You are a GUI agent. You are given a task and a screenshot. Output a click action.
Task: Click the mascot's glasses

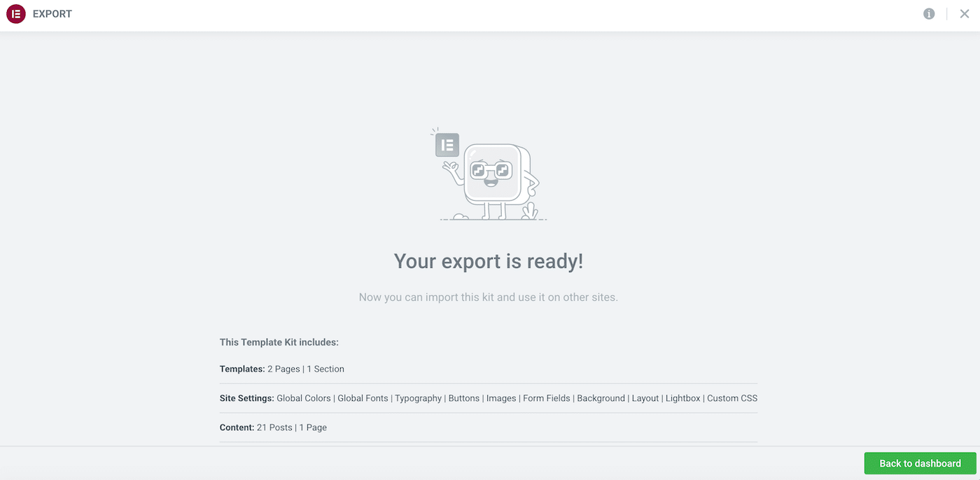490,170
